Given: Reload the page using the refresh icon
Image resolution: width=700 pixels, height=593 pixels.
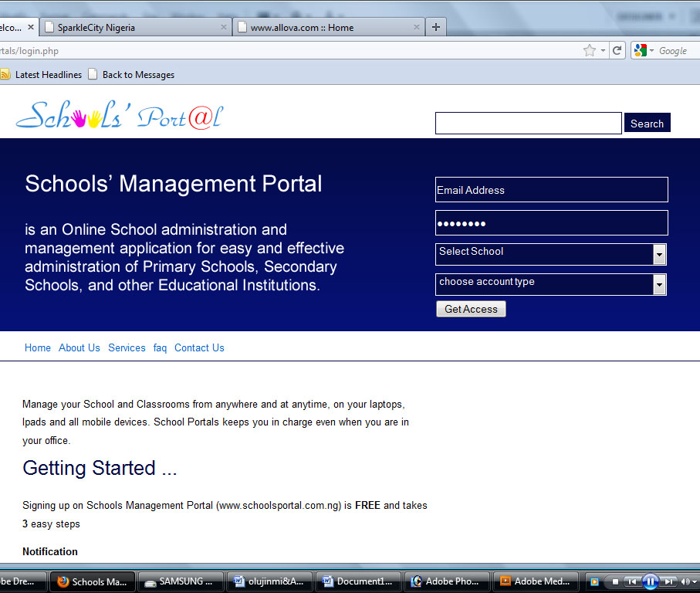Looking at the screenshot, I should click(617, 50).
